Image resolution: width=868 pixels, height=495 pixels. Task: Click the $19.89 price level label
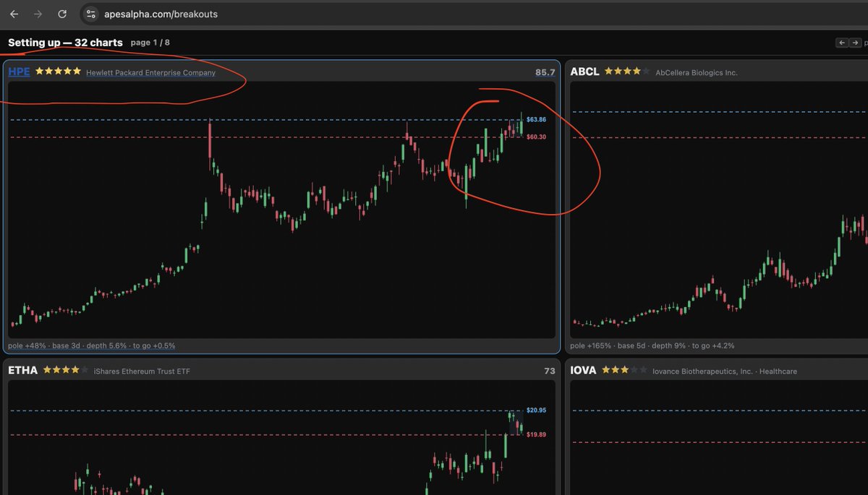(536, 435)
